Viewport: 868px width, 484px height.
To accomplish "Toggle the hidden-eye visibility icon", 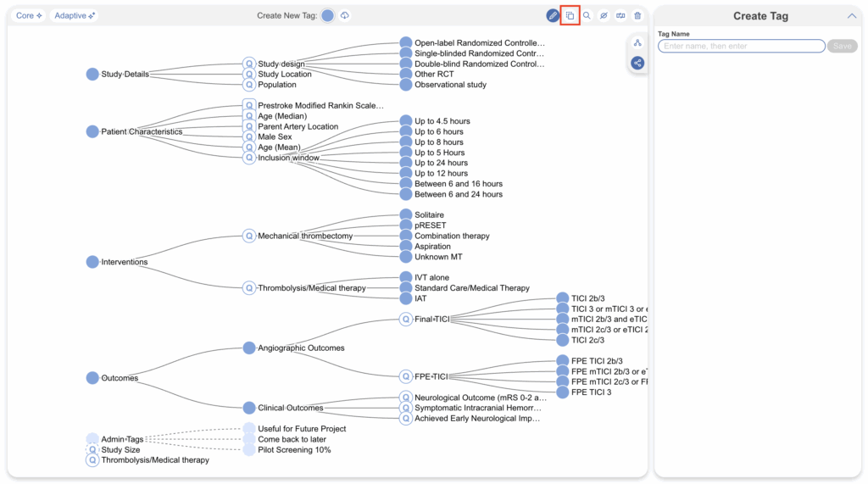I will tap(604, 15).
